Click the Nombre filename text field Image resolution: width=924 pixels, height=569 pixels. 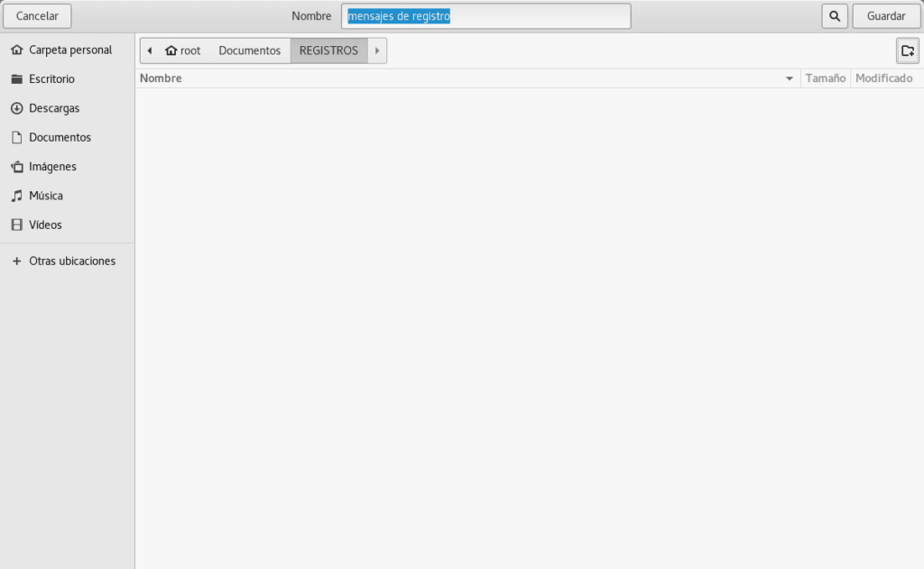coord(485,16)
